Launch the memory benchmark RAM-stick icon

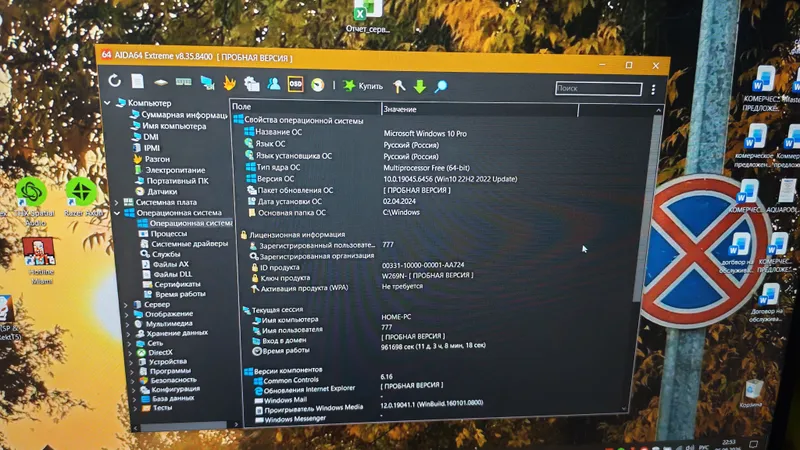coord(184,82)
